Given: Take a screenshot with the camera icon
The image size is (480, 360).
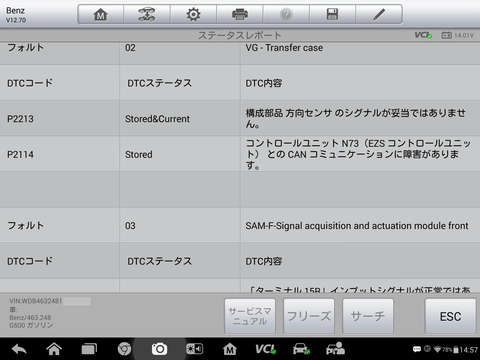Looking at the screenshot, I should pyautogui.click(x=159, y=349).
